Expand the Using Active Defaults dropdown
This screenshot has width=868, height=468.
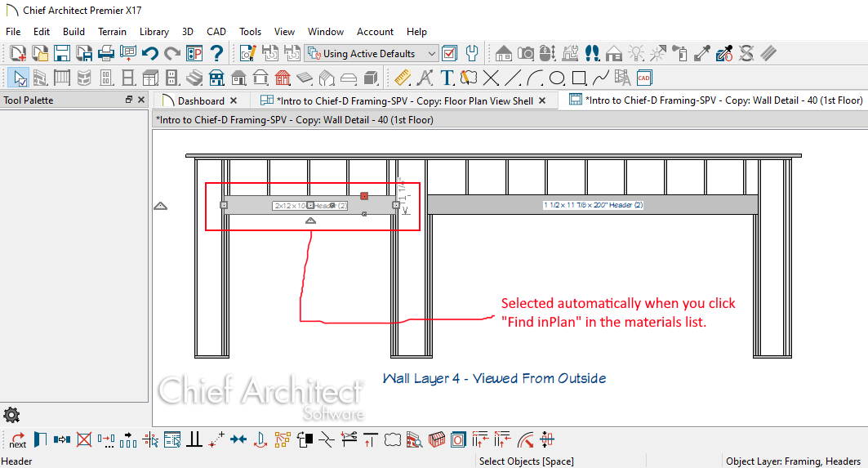click(432, 54)
